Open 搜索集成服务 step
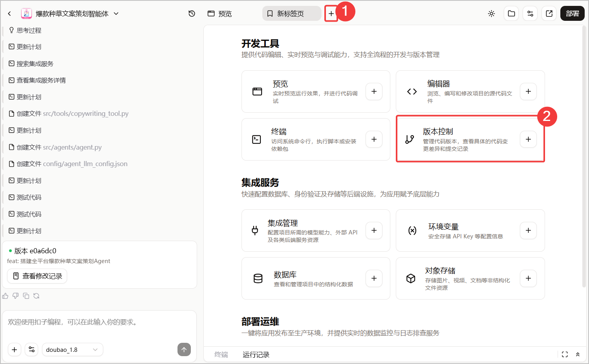589x364 pixels. [31, 64]
